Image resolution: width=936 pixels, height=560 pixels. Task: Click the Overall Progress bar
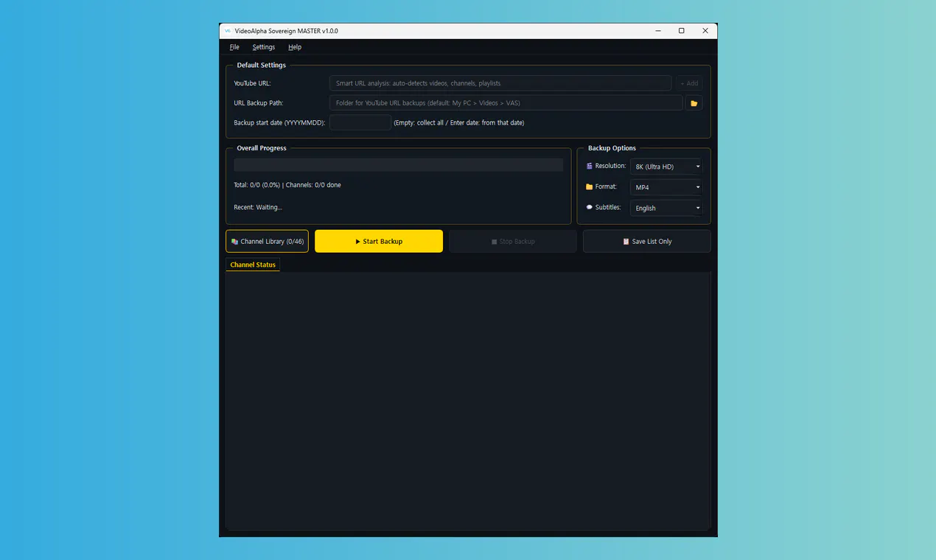point(399,165)
